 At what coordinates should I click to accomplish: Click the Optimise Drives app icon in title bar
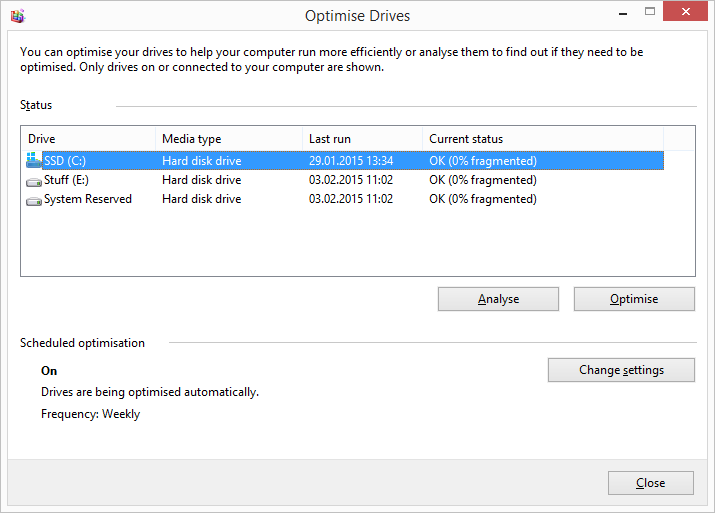tap(17, 16)
